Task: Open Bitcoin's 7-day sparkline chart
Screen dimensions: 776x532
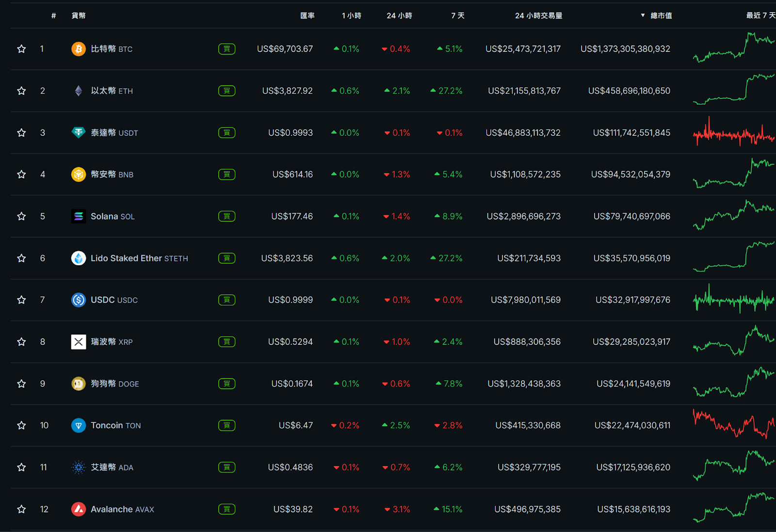Action: pyautogui.click(x=734, y=48)
